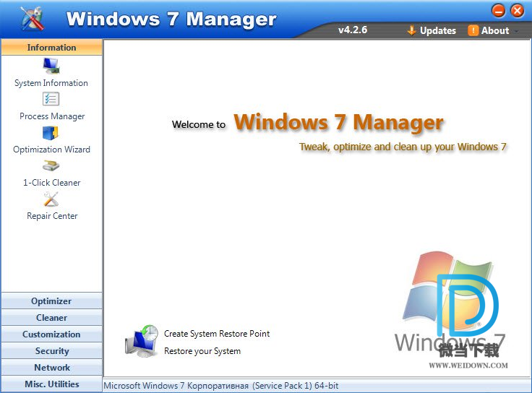The height and width of the screenshot is (393, 532).
Task: Open the Customization section
Action: tap(51, 334)
